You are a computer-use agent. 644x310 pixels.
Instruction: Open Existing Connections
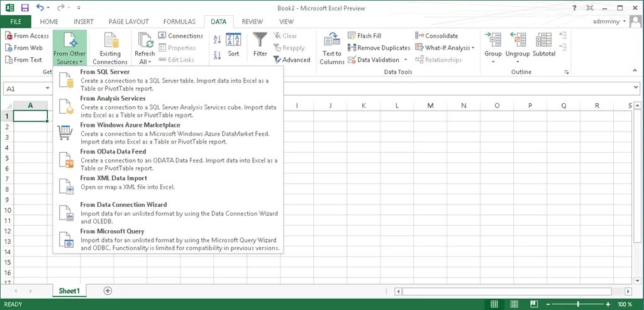click(x=110, y=48)
